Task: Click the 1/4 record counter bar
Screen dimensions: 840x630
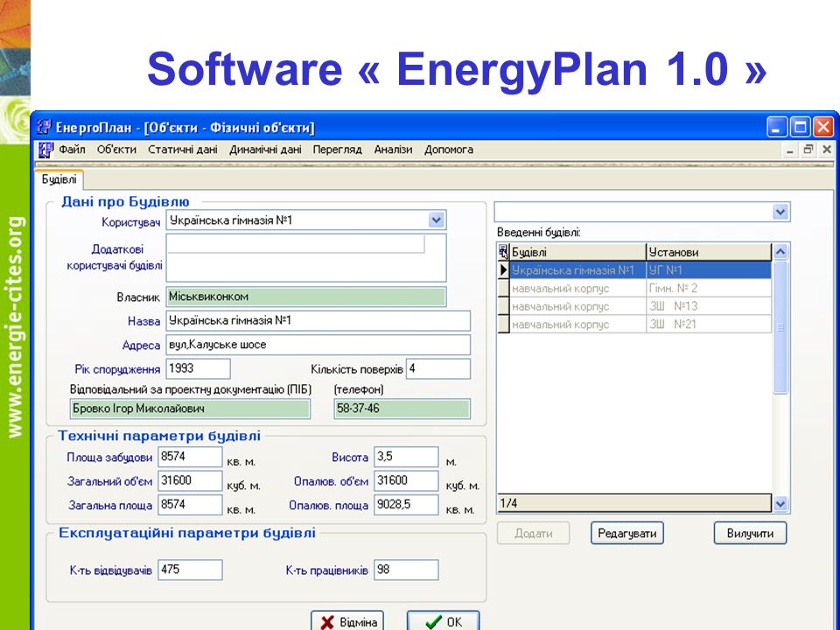Action: pyautogui.click(x=635, y=504)
